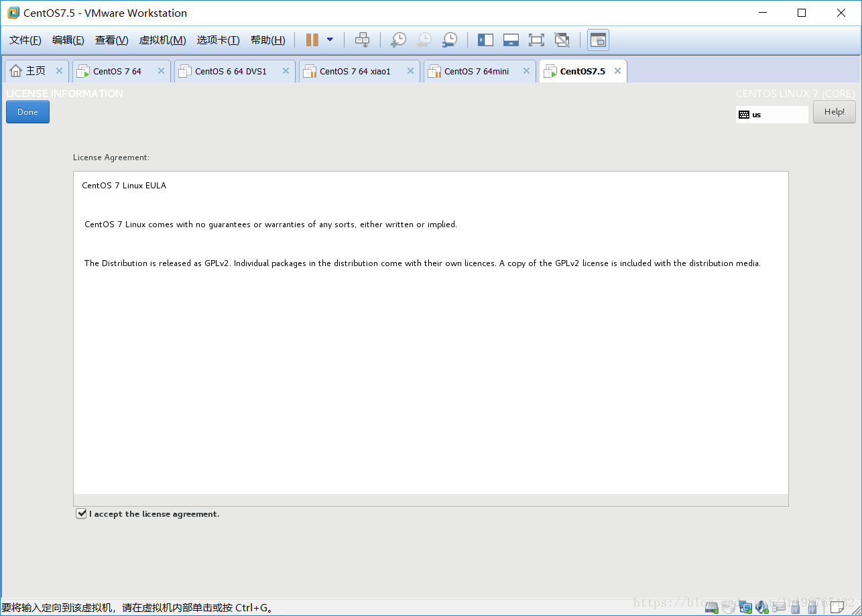Click the hard disk status icon
Viewport: 862px width, 616px height.
click(x=712, y=607)
